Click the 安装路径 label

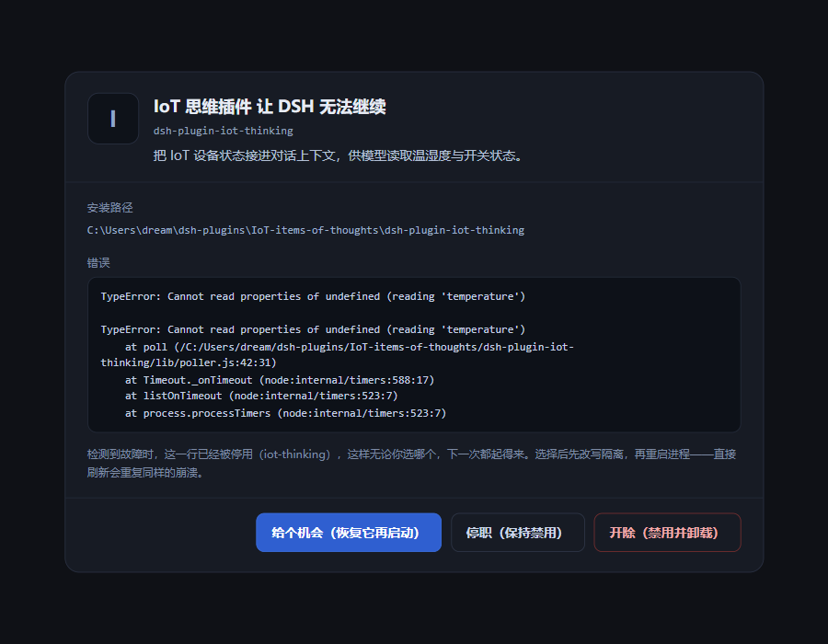point(109,207)
